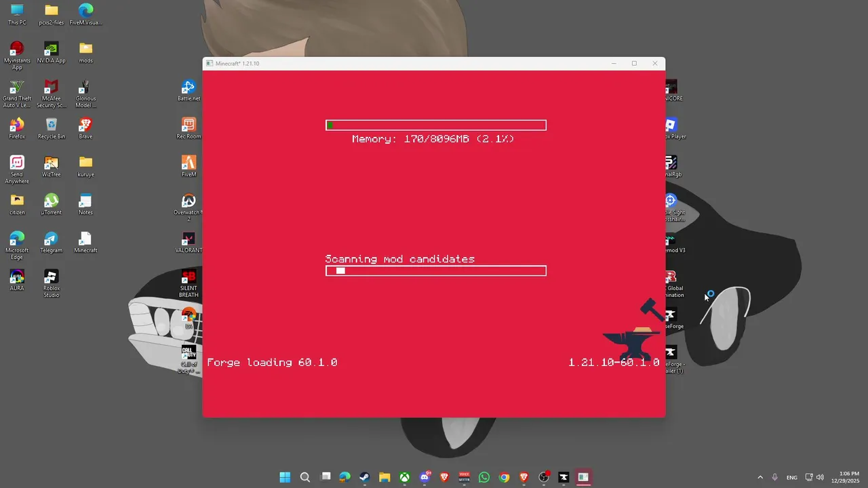The image size is (868, 488).
Task: Open the pcxs2-files folder
Action: coord(51,14)
